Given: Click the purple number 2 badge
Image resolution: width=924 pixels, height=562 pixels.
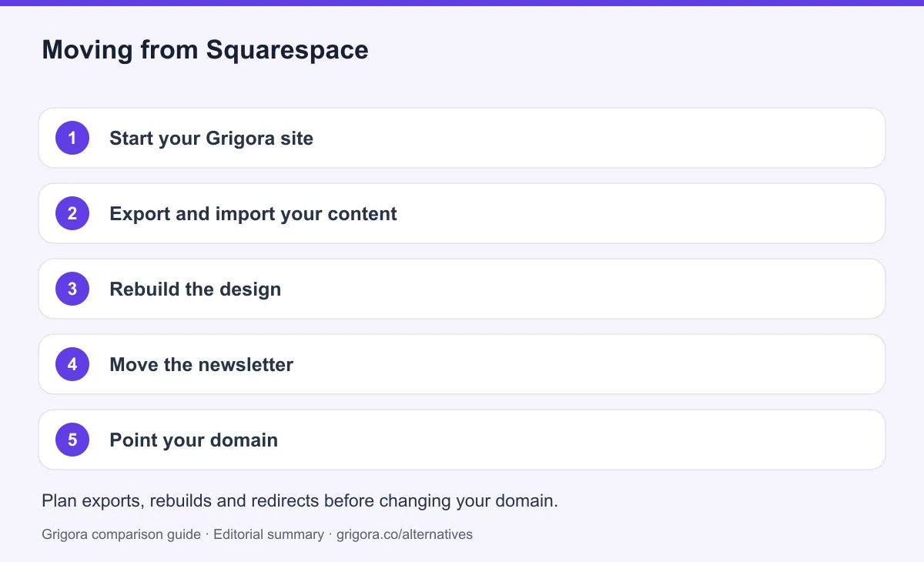Looking at the screenshot, I should pos(72,213).
